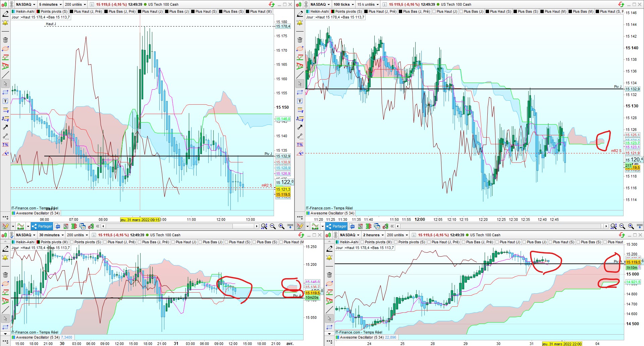This screenshot has height=346, width=644.
Task: Check Plus Haut (J, Pré) in 30 minutes chart
Action: pos(105,242)
